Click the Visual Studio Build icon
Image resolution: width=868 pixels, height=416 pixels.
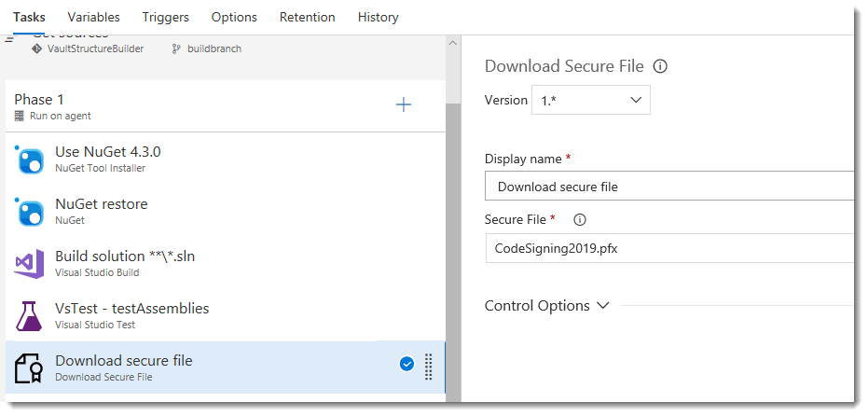pyautogui.click(x=29, y=264)
